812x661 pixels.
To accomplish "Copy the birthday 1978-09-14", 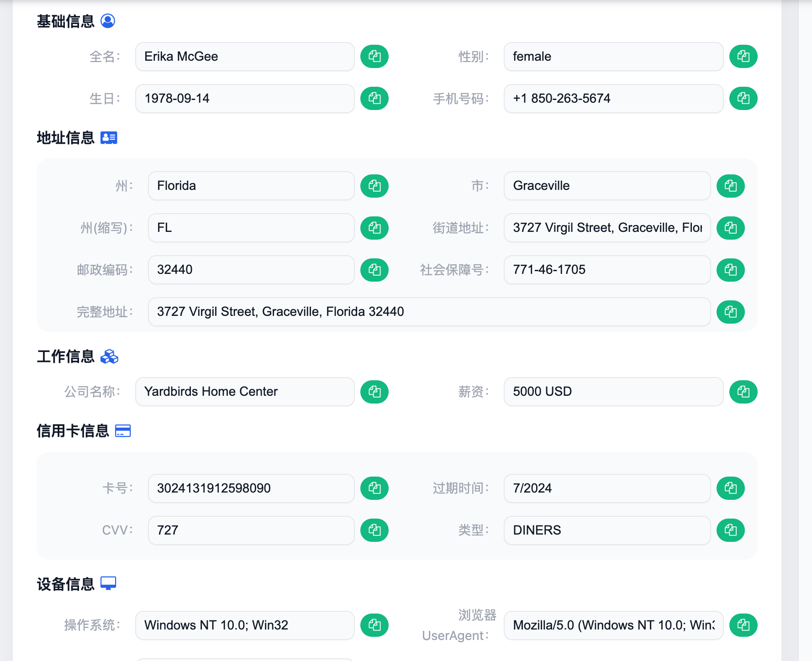I will tap(374, 99).
